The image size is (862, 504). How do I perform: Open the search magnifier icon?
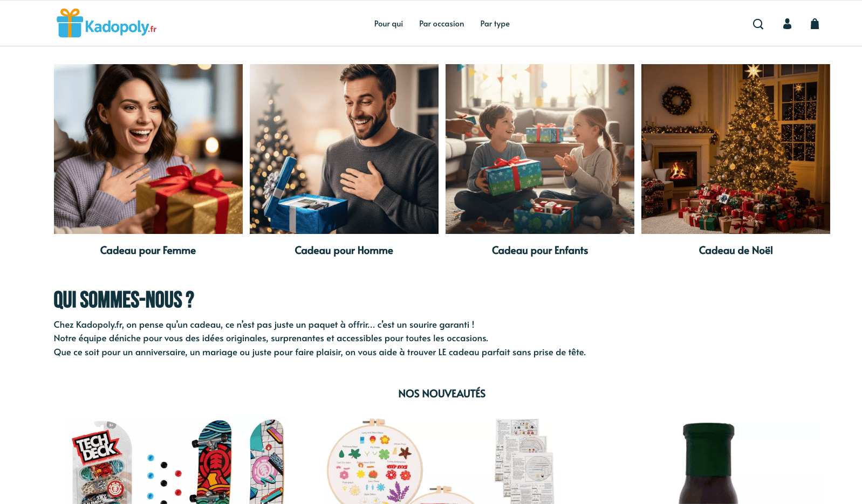click(x=758, y=24)
